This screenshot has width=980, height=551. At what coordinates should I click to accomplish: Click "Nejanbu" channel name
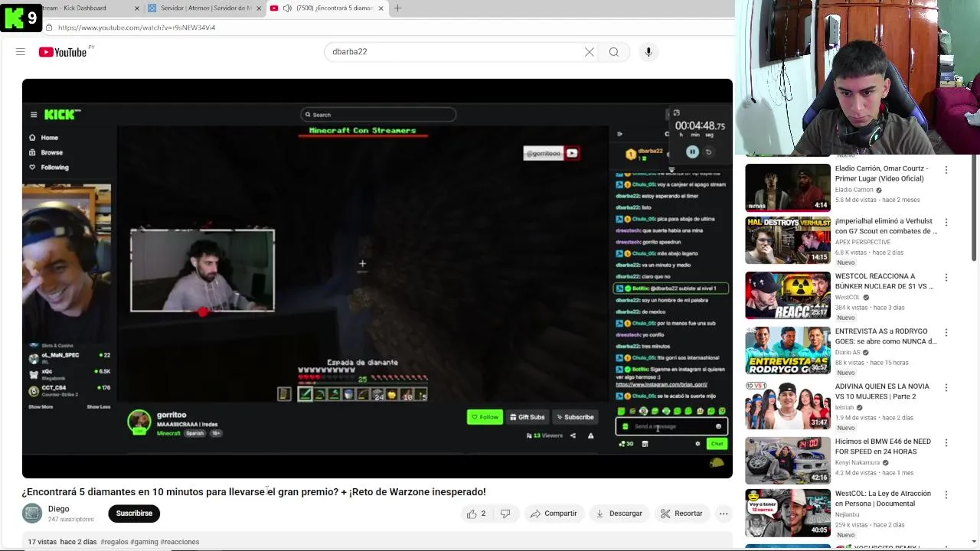tap(847, 514)
